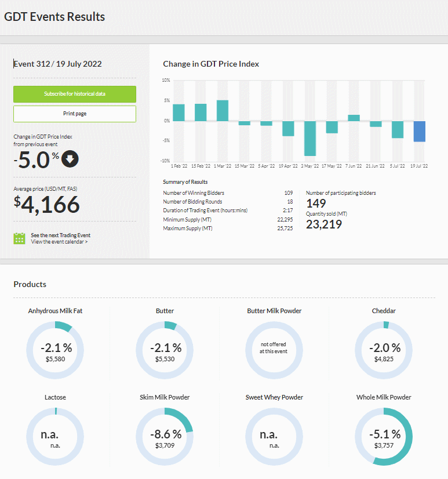Click the Butter price $5,530
Viewport: 448px width, 479px height.
tap(165, 359)
